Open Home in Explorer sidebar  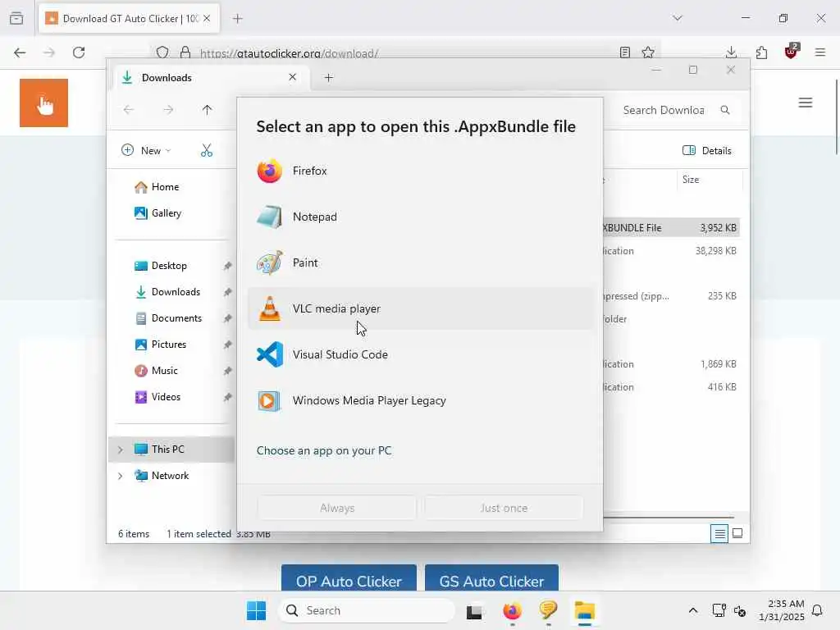[165, 187]
